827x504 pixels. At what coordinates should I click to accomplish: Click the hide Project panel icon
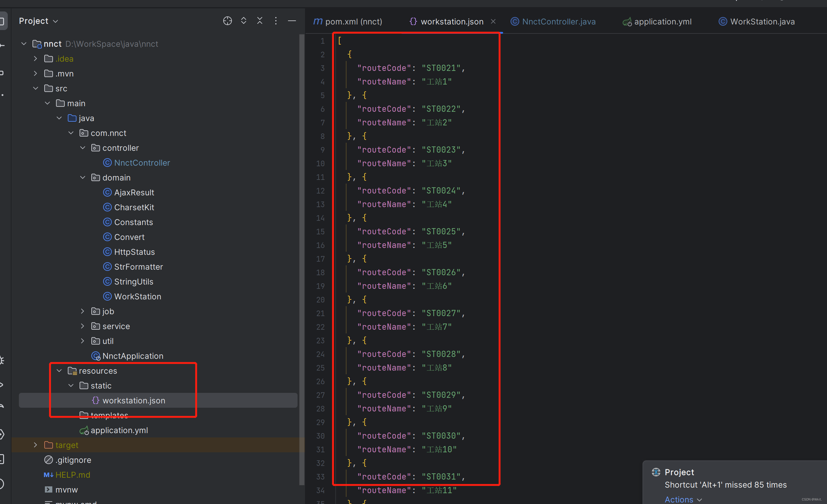coord(291,21)
